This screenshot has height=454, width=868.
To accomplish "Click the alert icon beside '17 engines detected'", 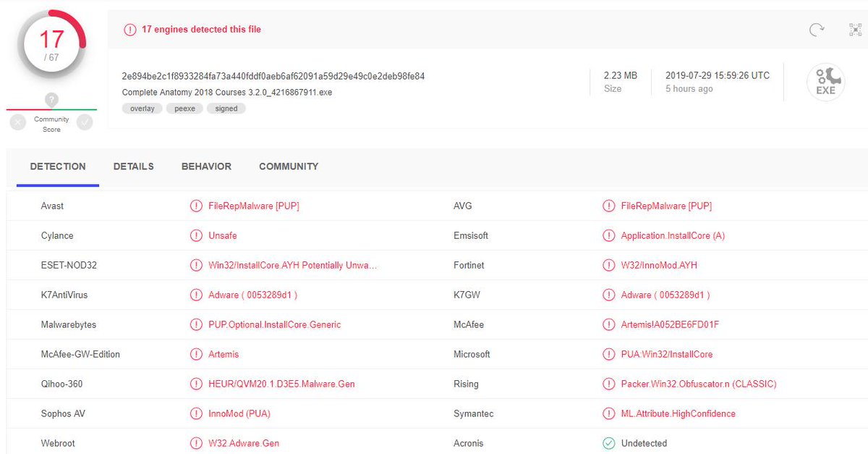I will [x=129, y=30].
